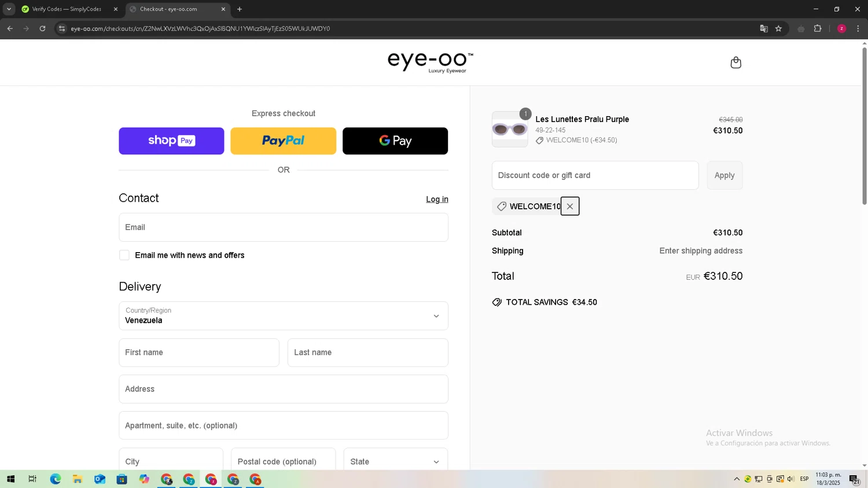Viewport: 868px width, 488px height.
Task: Click the TOTAL SAVINGS tag icon
Action: click(x=497, y=302)
